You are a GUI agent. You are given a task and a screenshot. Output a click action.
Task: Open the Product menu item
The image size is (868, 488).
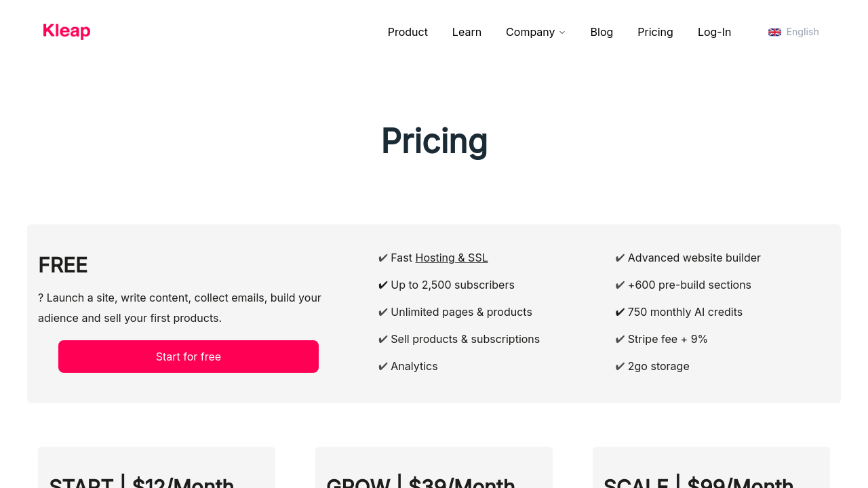tap(408, 32)
